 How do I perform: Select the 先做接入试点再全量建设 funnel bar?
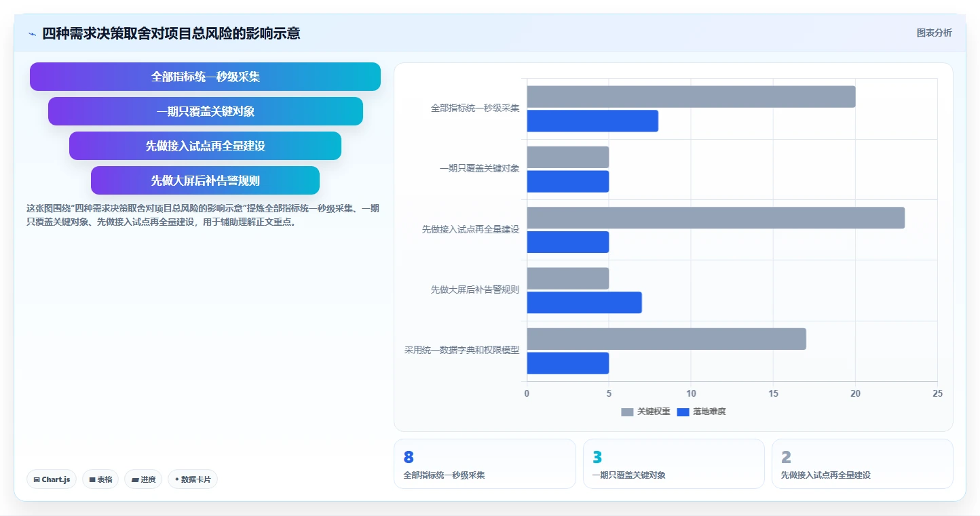tap(205, 146)
